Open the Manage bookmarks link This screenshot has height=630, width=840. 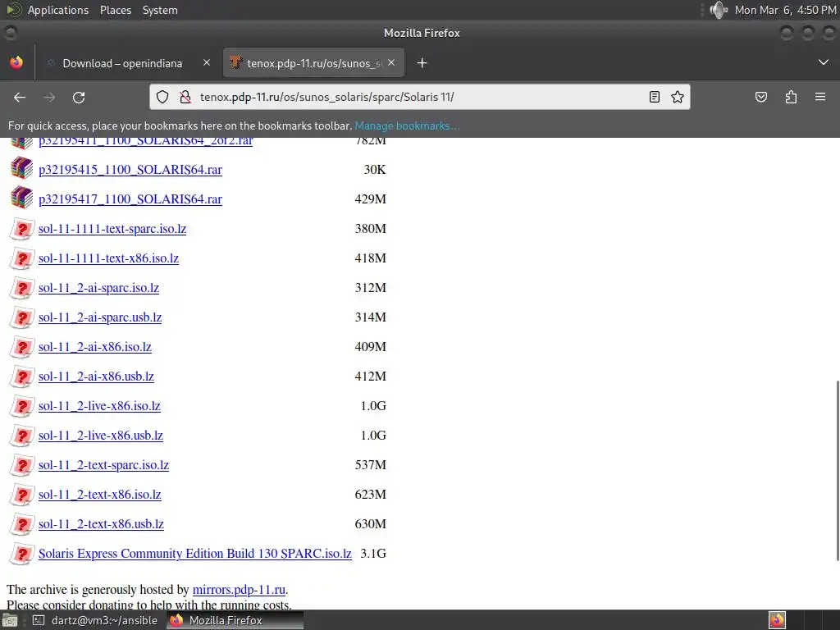click(x=407, y=126)
